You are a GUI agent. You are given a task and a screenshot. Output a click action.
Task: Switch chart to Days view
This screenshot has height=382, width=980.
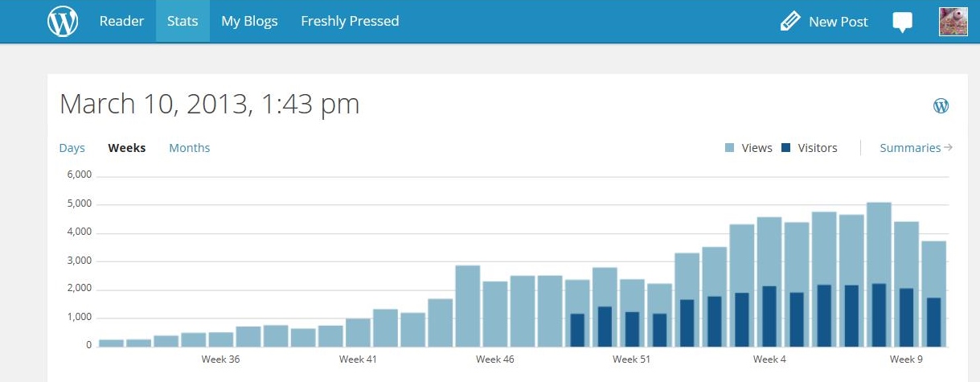(72, 148)
